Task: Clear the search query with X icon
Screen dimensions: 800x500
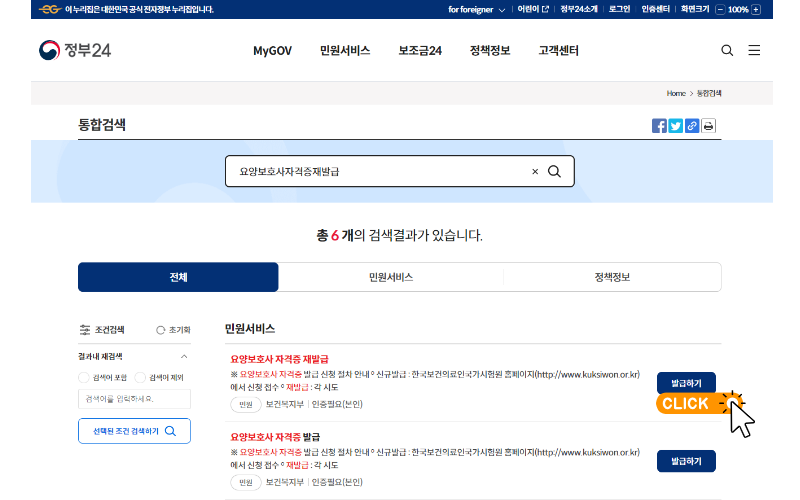Action: click(535, 171)
